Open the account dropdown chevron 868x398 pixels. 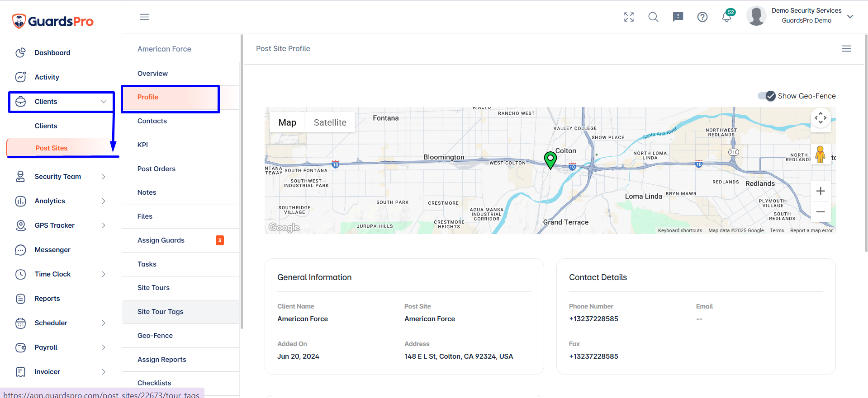pyautogui.click(x=850, y=17)
